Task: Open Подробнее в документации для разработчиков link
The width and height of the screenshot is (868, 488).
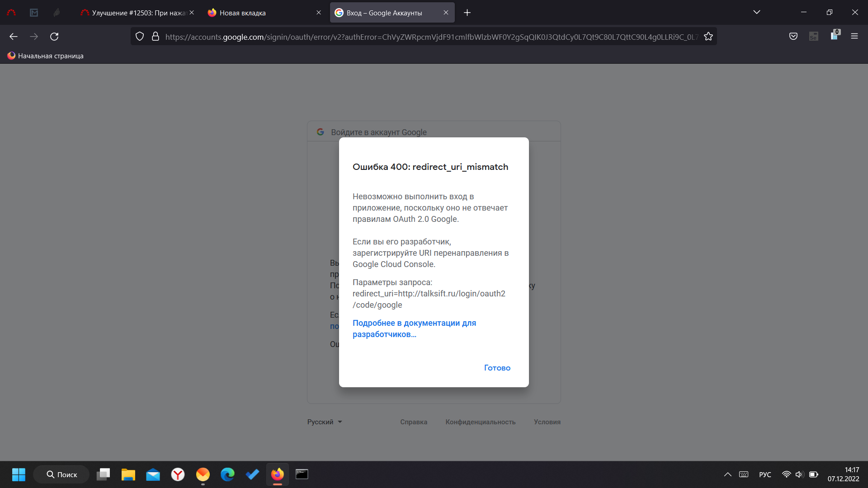Action: coord(414,329)
